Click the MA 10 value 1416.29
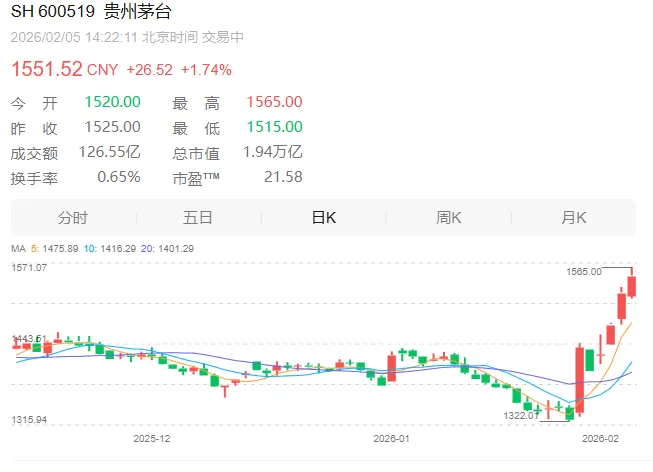Viewport: 653px width, 472px height. tap(118, 249)
